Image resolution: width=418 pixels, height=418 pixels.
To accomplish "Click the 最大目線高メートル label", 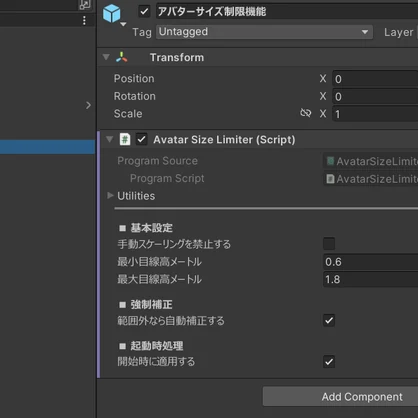I will click(x=159, y=279).
